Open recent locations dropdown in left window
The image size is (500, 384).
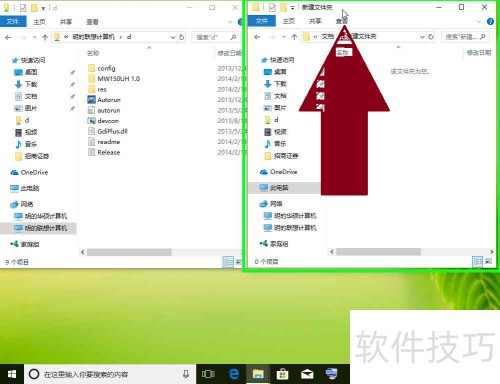(34, 37)
